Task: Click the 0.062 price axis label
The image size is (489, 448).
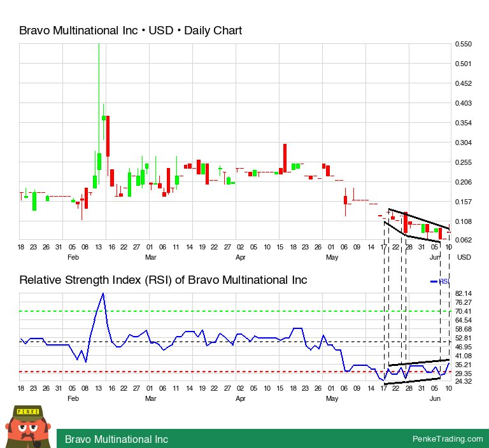Action: pos(464,240)
